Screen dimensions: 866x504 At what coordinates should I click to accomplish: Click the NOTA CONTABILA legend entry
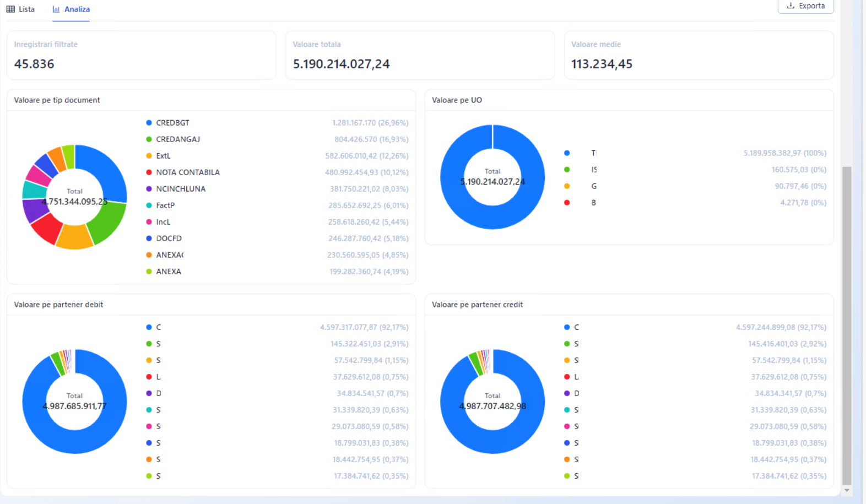(x=188, y=172)
